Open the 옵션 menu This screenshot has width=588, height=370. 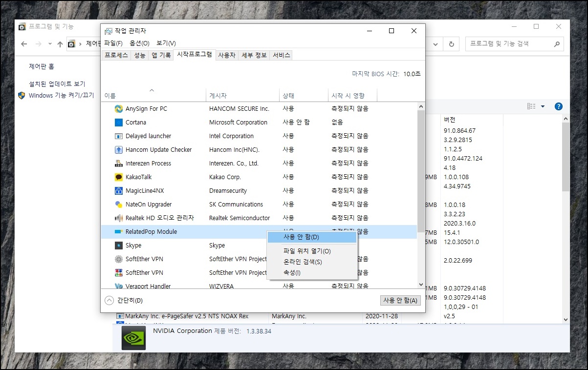139,43
